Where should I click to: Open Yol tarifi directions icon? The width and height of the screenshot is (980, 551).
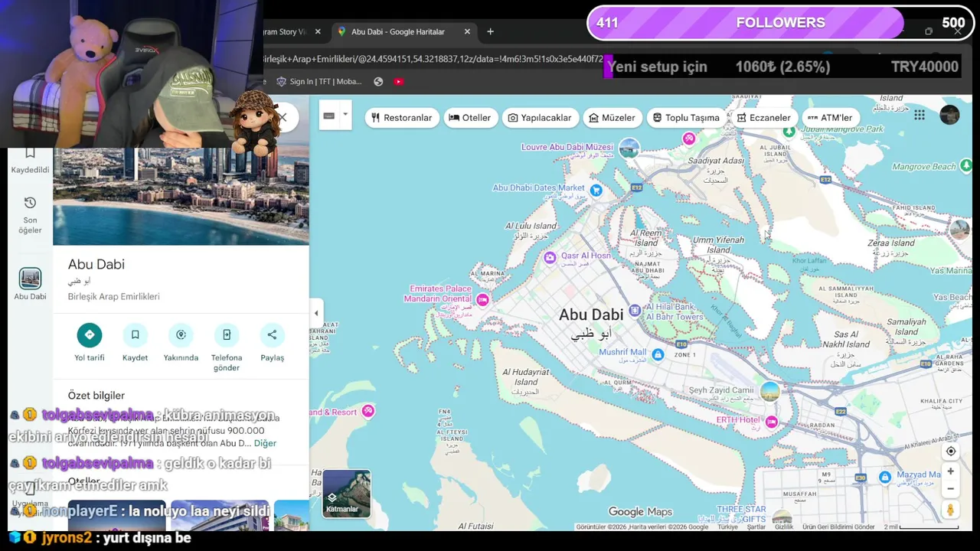coord(90,334)
